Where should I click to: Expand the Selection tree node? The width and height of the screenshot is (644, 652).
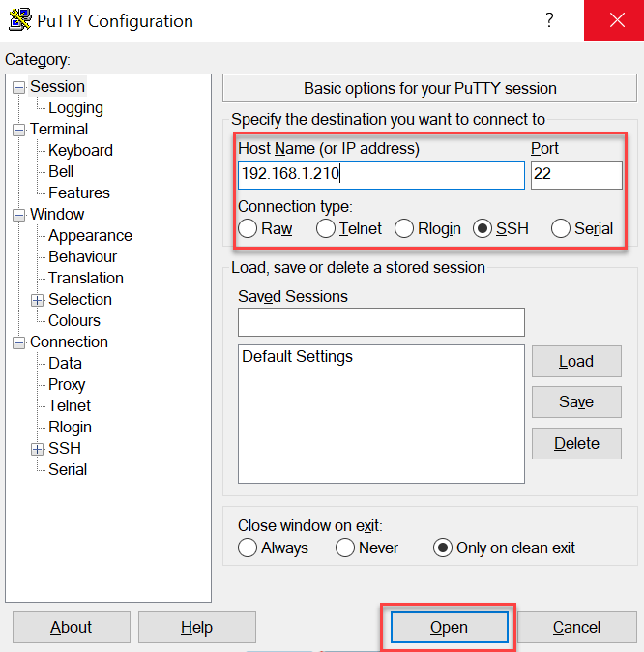(x=38, y=300)
